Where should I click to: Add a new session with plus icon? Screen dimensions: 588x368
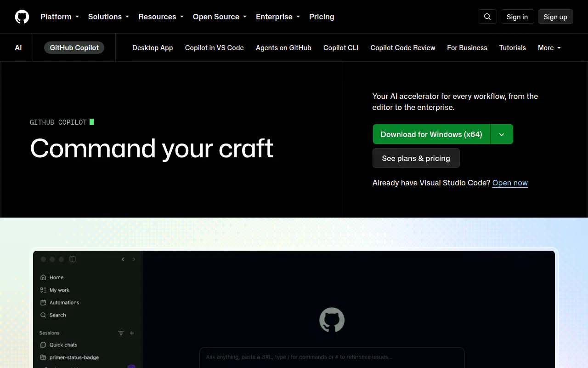coord(132,333)
